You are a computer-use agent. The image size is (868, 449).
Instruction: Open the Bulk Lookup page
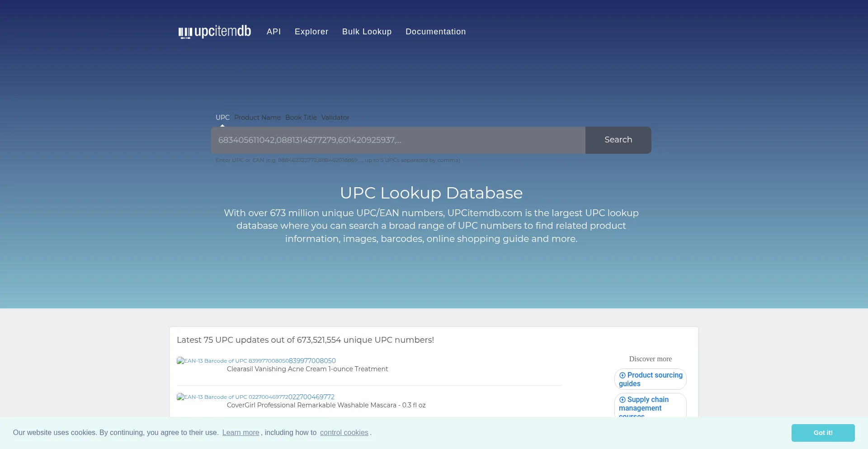pos(367,32)
